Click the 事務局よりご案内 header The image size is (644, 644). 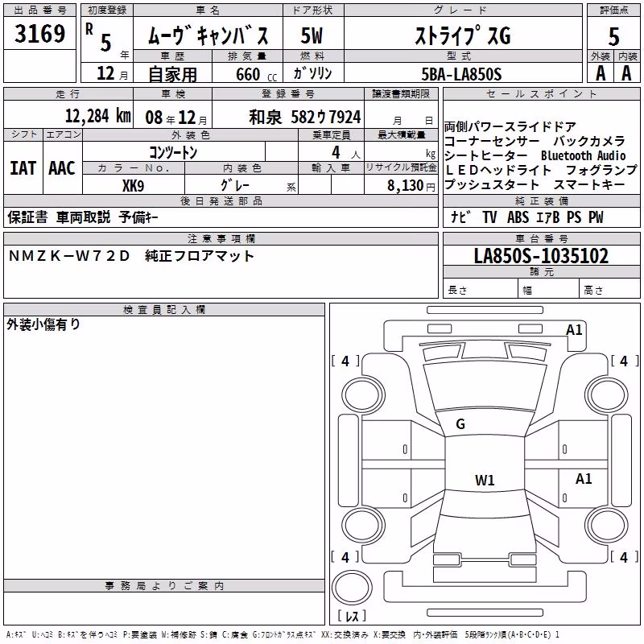point(164,586)
